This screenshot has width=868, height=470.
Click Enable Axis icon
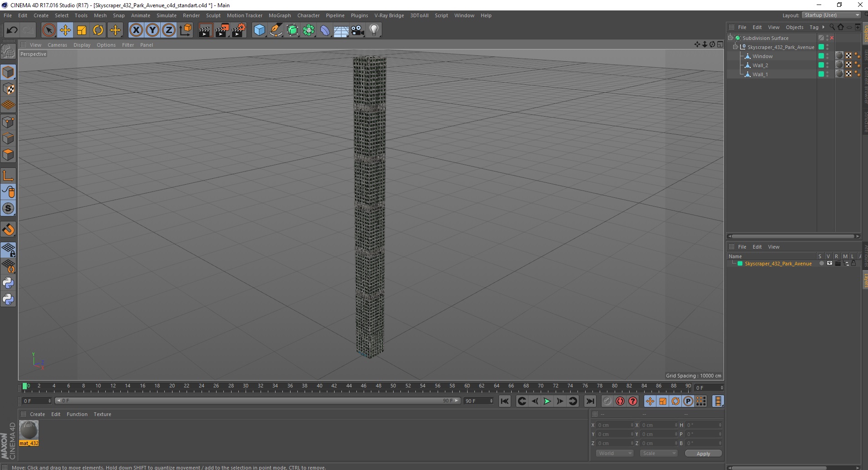pos(8,176)
